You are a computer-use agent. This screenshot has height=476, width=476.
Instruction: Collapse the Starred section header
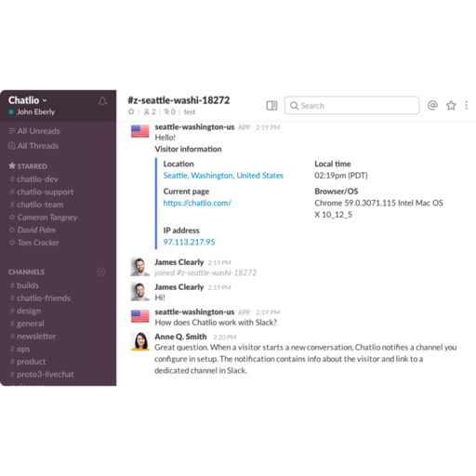pos(28,166)
